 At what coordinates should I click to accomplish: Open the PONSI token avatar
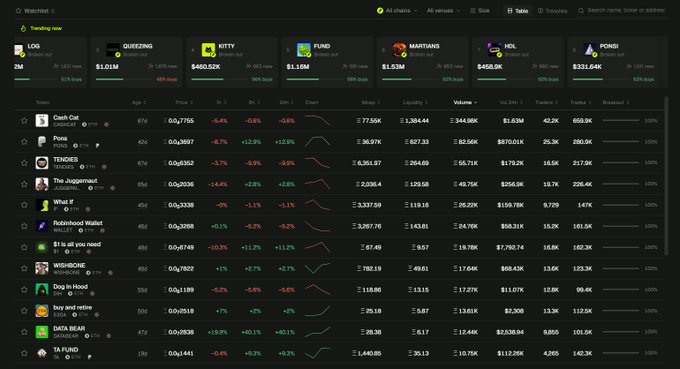(590, 50)
